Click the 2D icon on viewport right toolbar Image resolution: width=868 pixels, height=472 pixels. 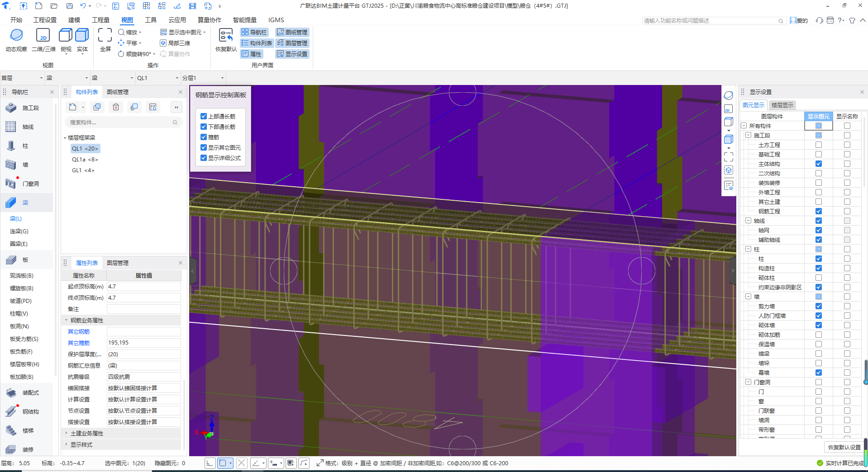pos(729,109)
